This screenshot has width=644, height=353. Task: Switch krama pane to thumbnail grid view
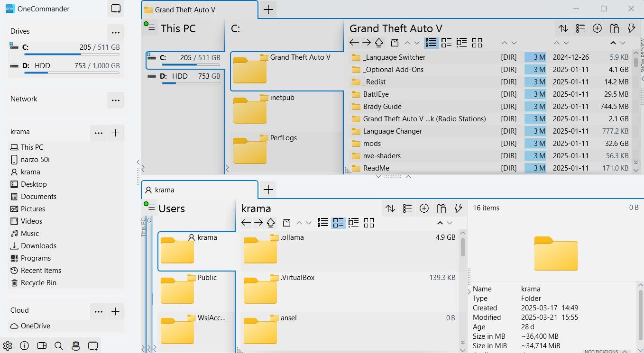(369, 223)
